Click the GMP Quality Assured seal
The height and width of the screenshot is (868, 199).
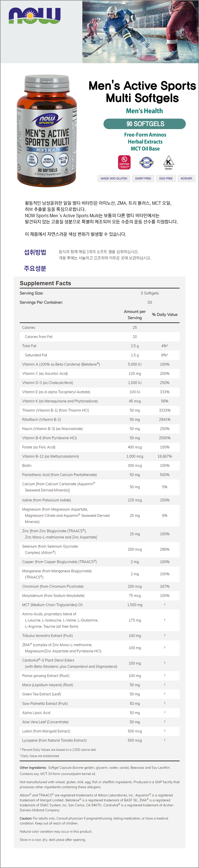(146, 162)
